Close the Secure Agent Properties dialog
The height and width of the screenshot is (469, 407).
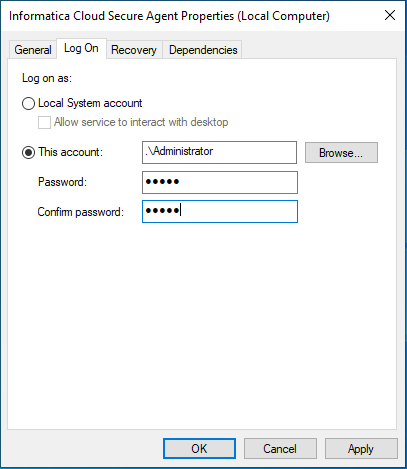[390, 15]
